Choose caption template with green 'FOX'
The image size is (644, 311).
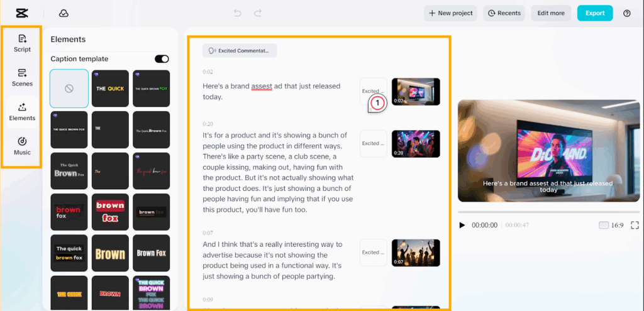pyautogui.click(x=151, y=89)
